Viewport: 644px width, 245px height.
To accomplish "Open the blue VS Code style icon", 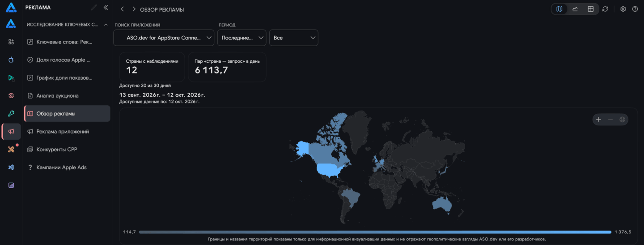I will tap(11, 167).
